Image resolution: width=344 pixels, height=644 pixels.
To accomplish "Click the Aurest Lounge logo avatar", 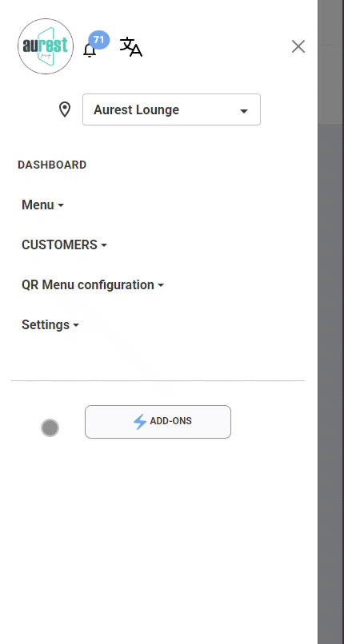I will coord(46,46).
